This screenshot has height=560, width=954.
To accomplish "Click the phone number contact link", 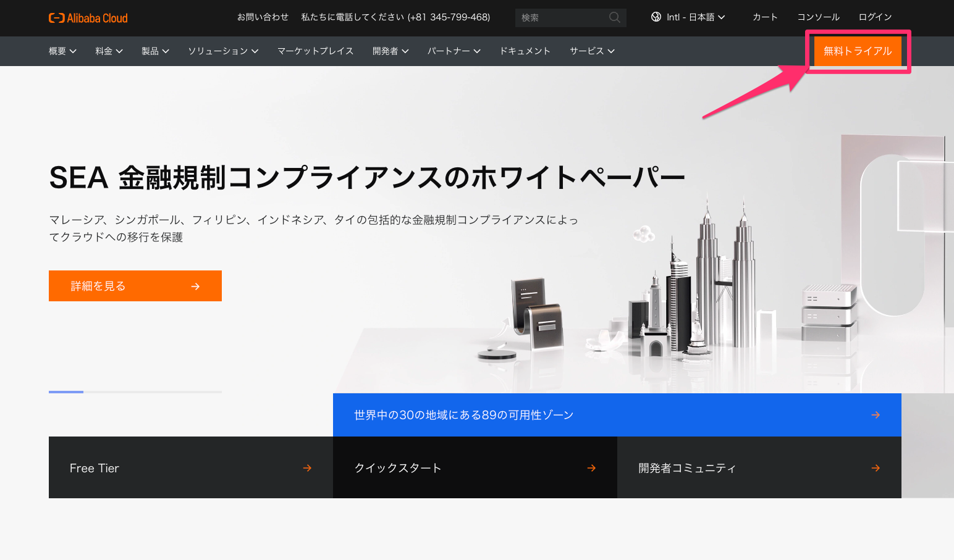I will point(395,17).
